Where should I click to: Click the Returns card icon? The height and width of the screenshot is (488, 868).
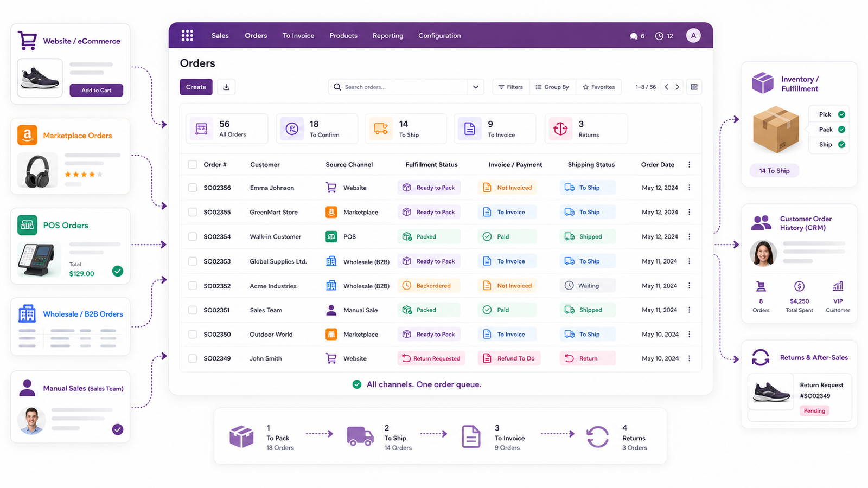(x=560, y=129)
